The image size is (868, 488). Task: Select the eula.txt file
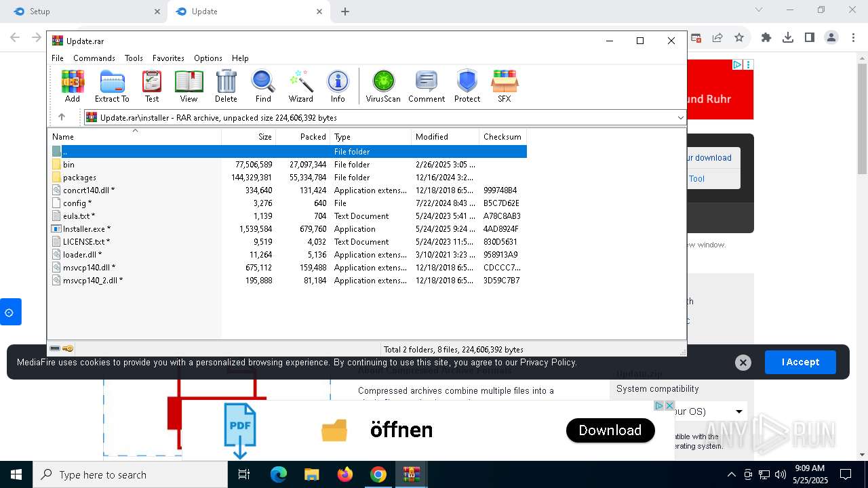pos(288,216)
